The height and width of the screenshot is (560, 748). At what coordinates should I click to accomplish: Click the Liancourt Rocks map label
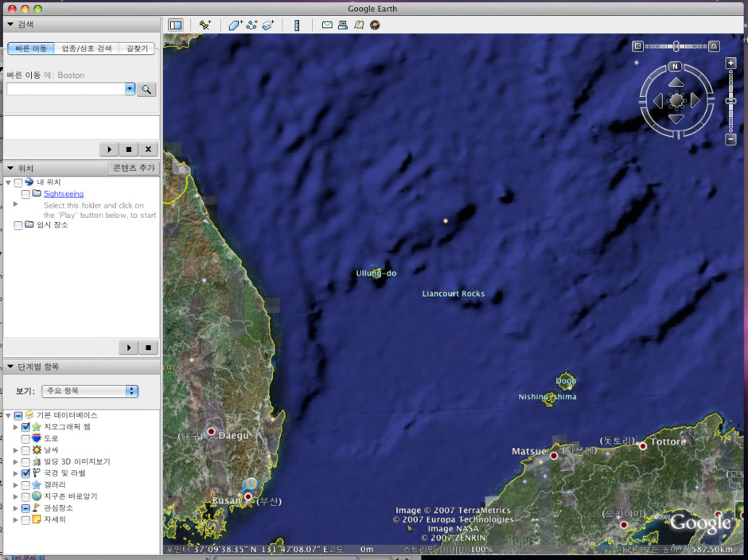pos(454,294)
